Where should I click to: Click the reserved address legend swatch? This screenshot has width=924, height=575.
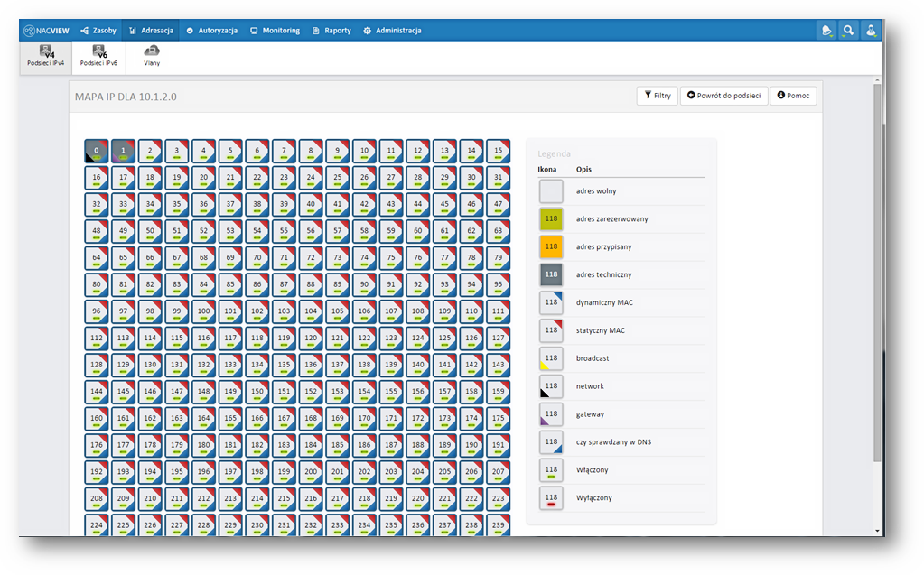[x=551, y=219]
